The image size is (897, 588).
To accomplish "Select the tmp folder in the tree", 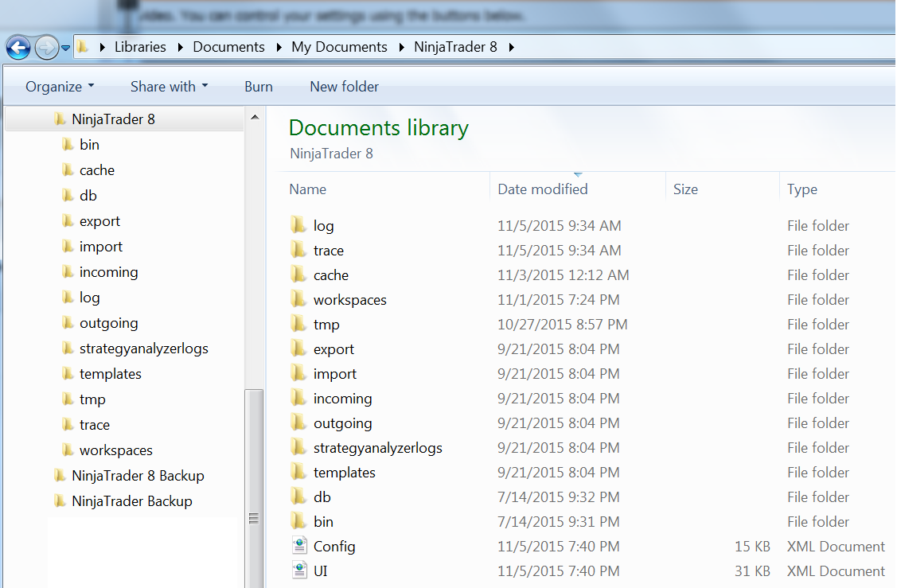I will pyautogui.click(x=92, y=399).
